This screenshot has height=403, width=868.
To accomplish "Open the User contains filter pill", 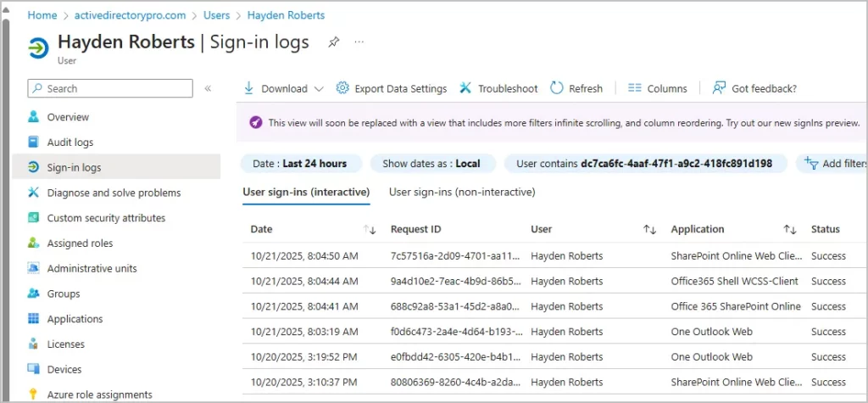I will [x=645, y=164].
